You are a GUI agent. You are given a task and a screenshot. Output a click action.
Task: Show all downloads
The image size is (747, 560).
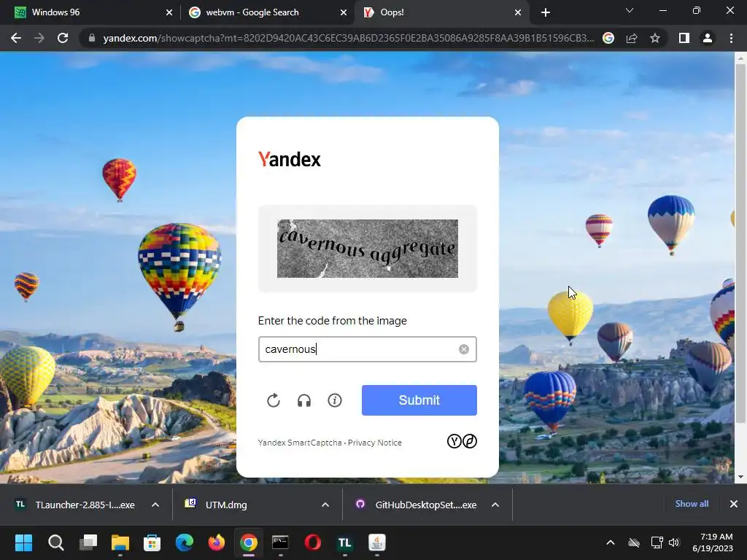(692, 504)
